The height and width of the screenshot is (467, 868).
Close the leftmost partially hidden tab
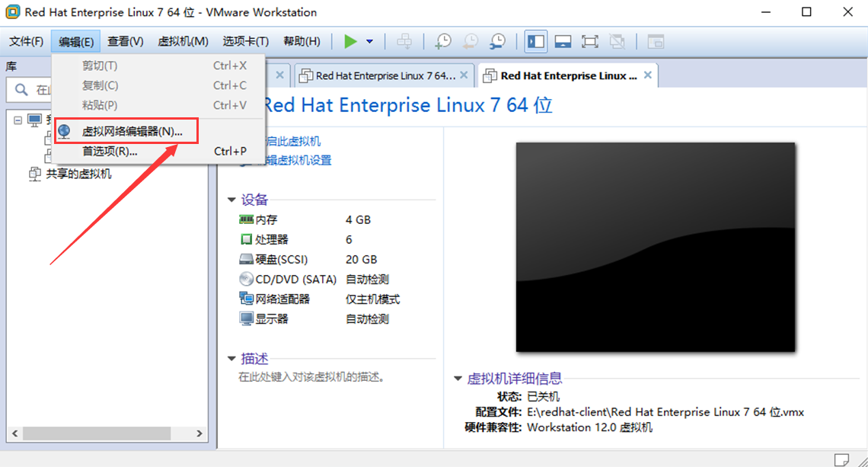[279, 75]
